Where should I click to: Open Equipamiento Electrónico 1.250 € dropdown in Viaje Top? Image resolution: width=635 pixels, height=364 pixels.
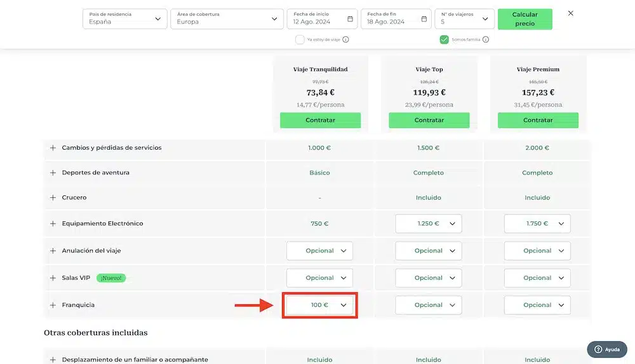pyautogui.click(x=429, y=224)
